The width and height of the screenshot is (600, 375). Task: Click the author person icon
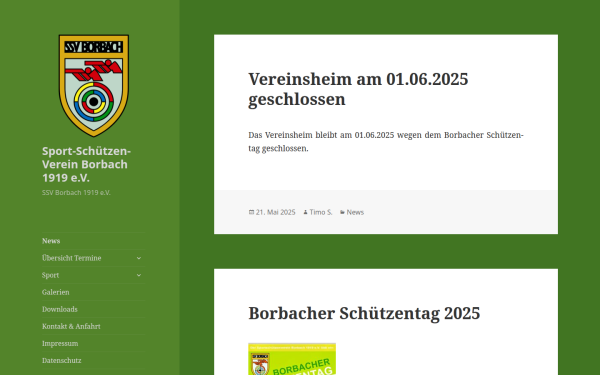pyautogui.click(x=305, y=212)
